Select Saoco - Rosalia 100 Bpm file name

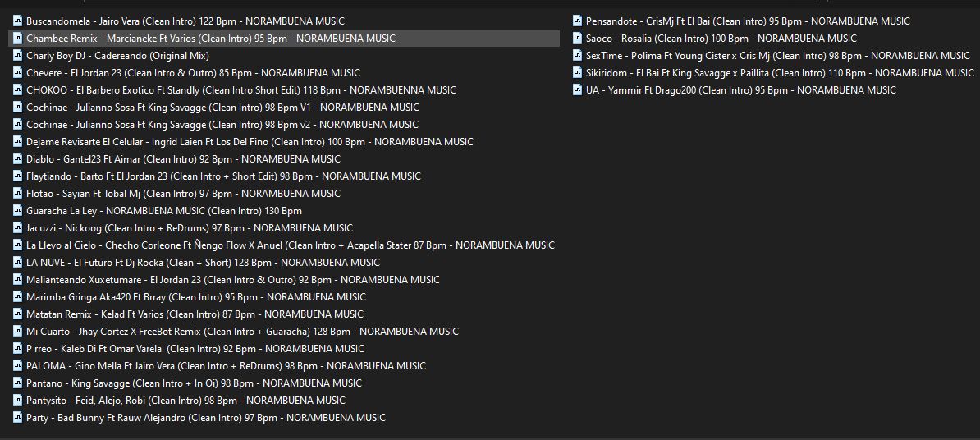[721, 39]
